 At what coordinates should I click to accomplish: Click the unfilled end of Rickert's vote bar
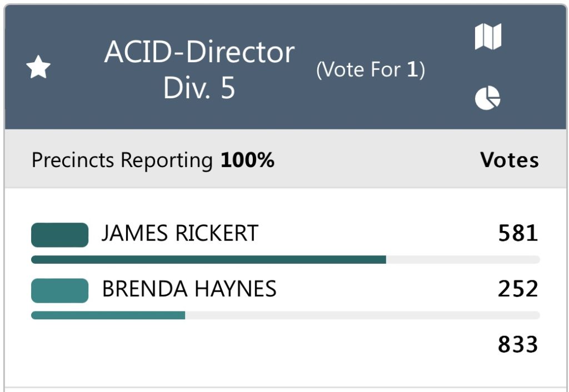coord(462,259)
